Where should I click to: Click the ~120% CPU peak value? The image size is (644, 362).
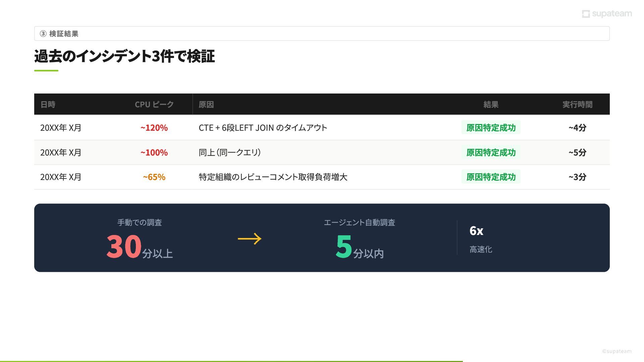coord(154,127)
